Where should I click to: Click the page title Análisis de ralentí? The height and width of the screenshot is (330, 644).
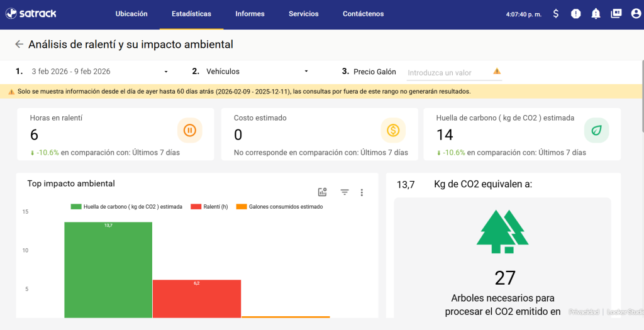click(131, 45)
